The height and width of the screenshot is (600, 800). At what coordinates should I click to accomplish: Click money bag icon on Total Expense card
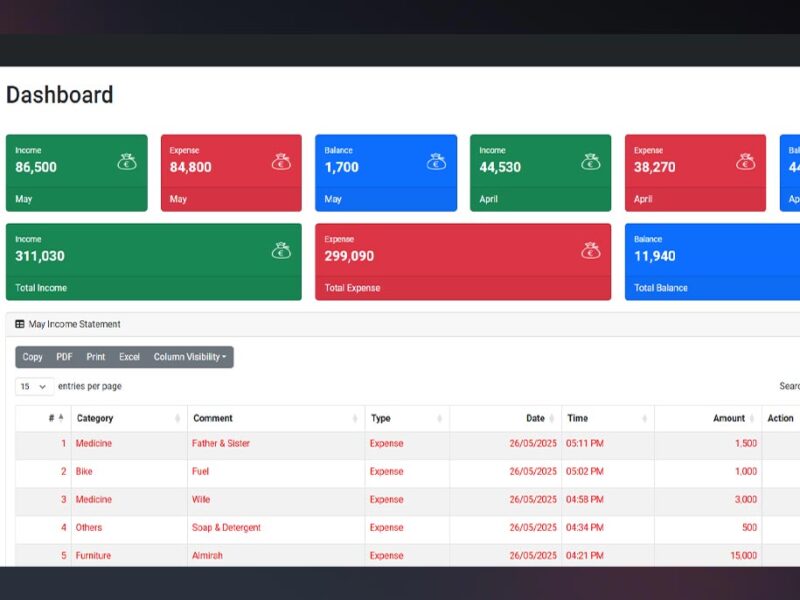tap(591, 251)
